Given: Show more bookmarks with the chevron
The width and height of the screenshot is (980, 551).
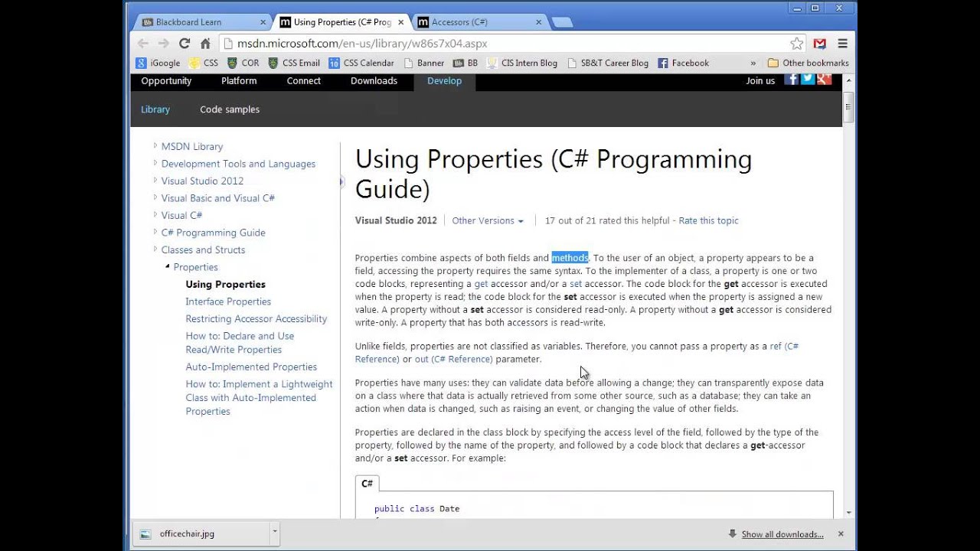Looking at the screenshot, I should pyautogui.click(x=753, y=63).
